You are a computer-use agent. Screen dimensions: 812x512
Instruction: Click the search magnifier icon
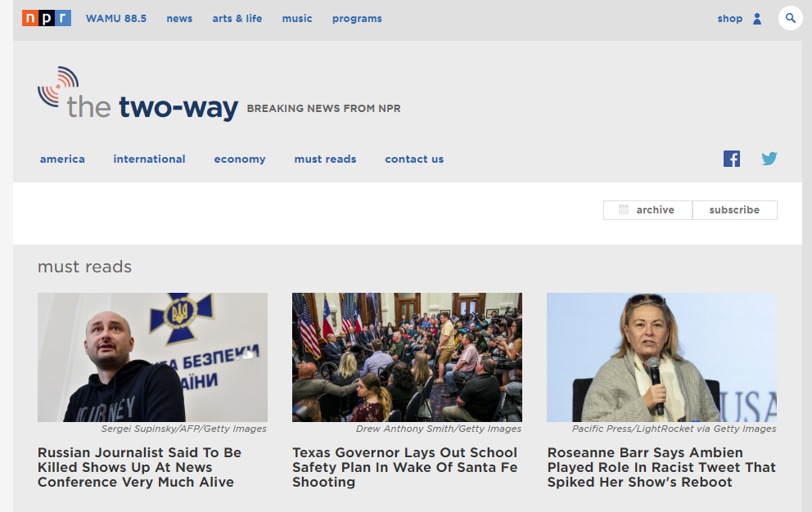[x=790, y=18]
